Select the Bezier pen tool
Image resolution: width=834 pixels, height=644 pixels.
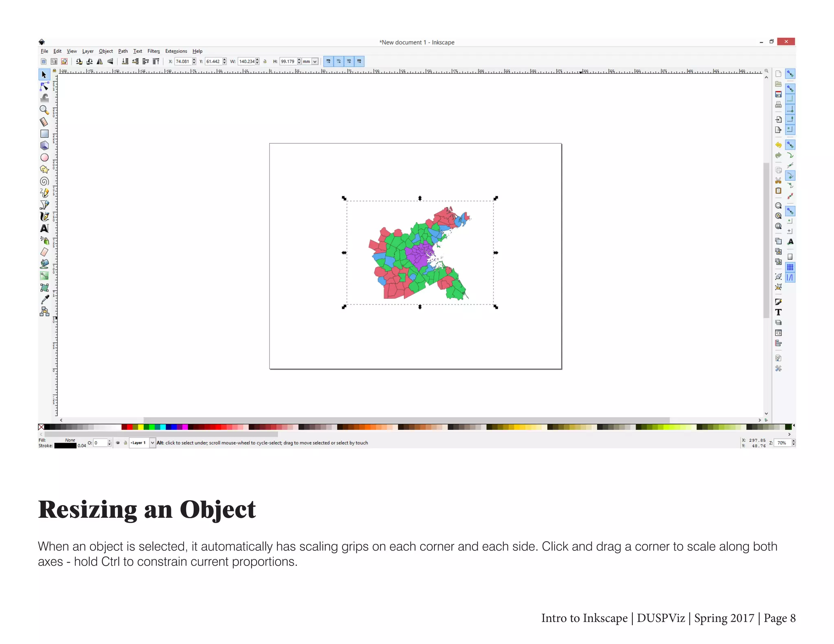44,205
